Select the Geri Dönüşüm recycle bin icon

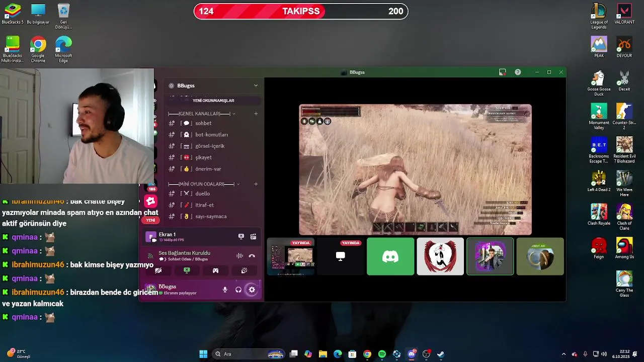(63, 16)
